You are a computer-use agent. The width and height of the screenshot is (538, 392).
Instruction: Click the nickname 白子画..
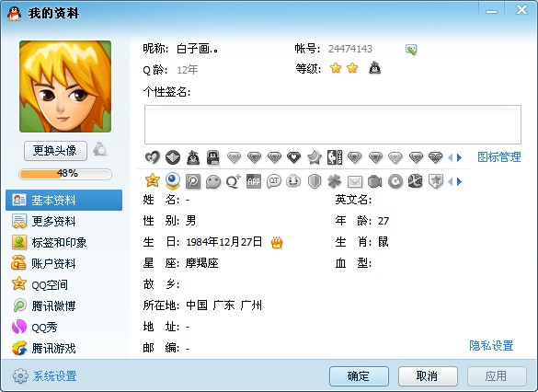point(197,49)
